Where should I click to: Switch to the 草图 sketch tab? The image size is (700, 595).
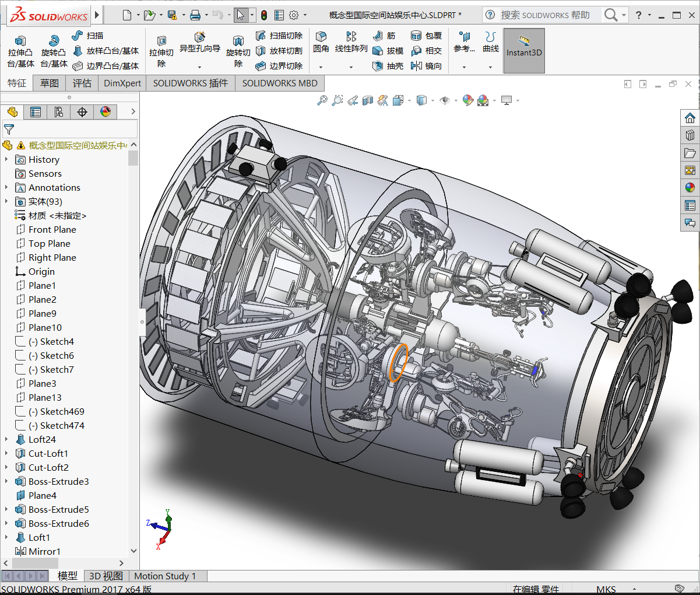coord(50,83)
